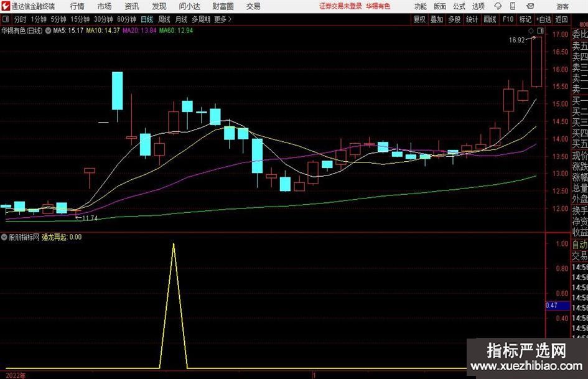
Task: Open the headset customer service icon
Action: pos(498,6)
